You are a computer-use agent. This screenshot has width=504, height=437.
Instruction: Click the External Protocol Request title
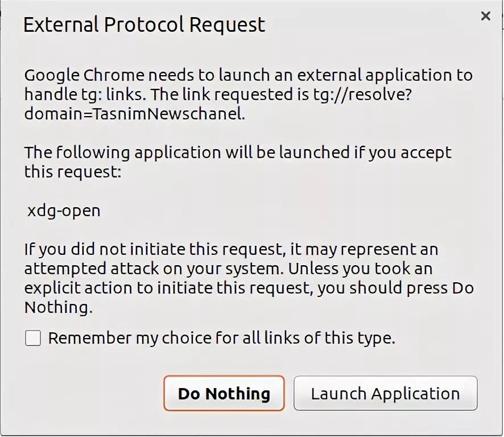click(x=144, y=25)
